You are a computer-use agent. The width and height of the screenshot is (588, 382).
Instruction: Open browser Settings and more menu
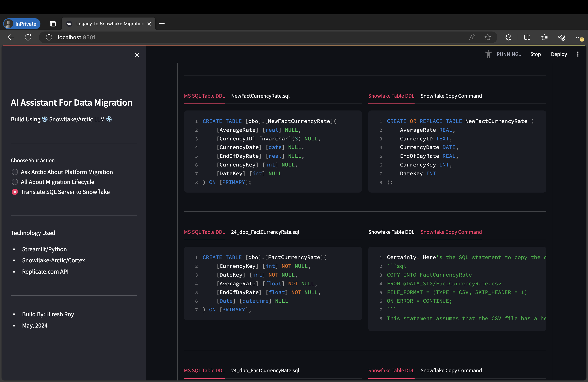tap(579, 37)
